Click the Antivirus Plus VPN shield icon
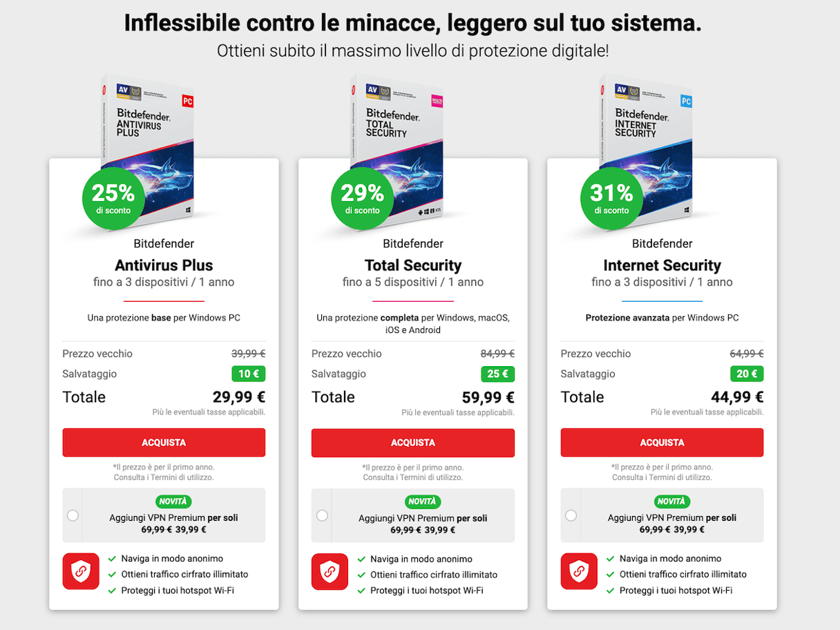 (x=81, y=571)
